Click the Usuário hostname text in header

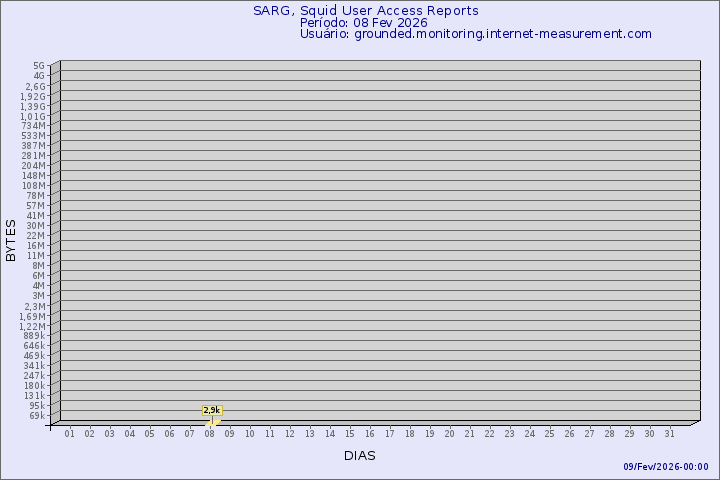pos(475,33)
